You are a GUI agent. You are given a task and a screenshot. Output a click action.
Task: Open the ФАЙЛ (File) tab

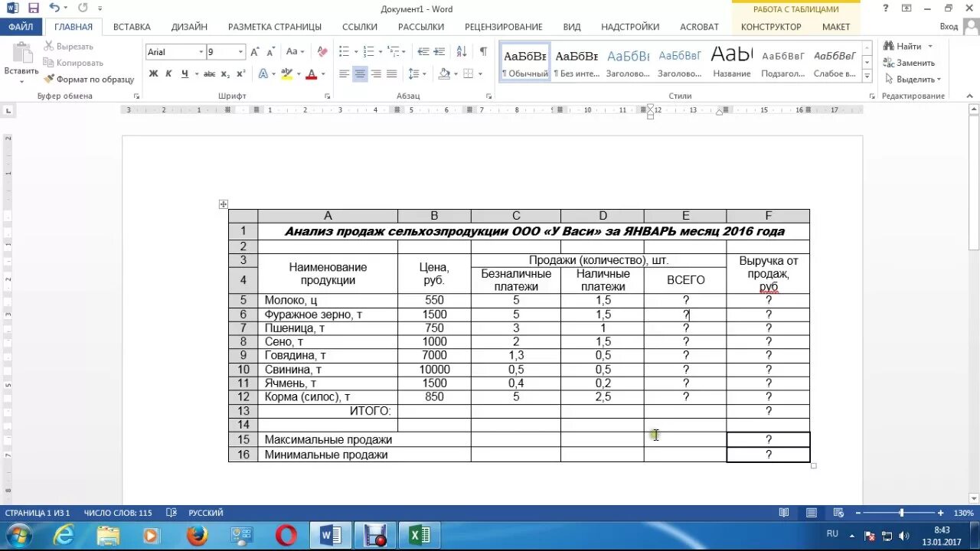click(21, 26)
